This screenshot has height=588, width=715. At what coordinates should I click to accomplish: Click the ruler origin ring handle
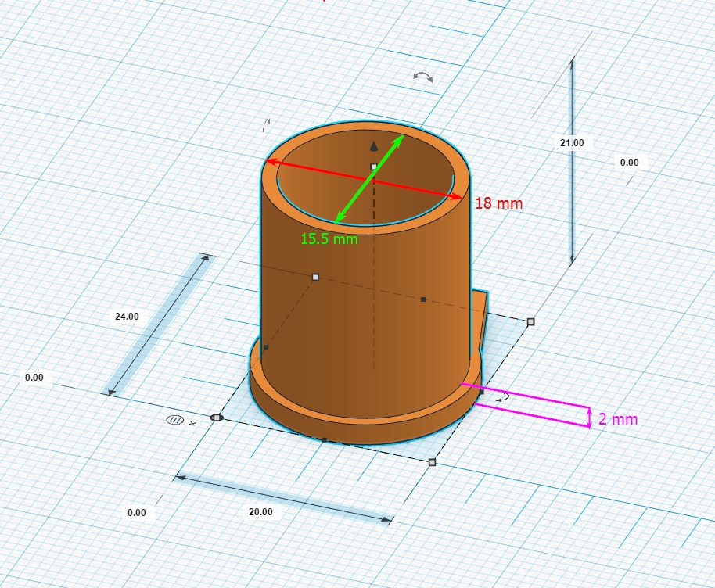(216, 417)
